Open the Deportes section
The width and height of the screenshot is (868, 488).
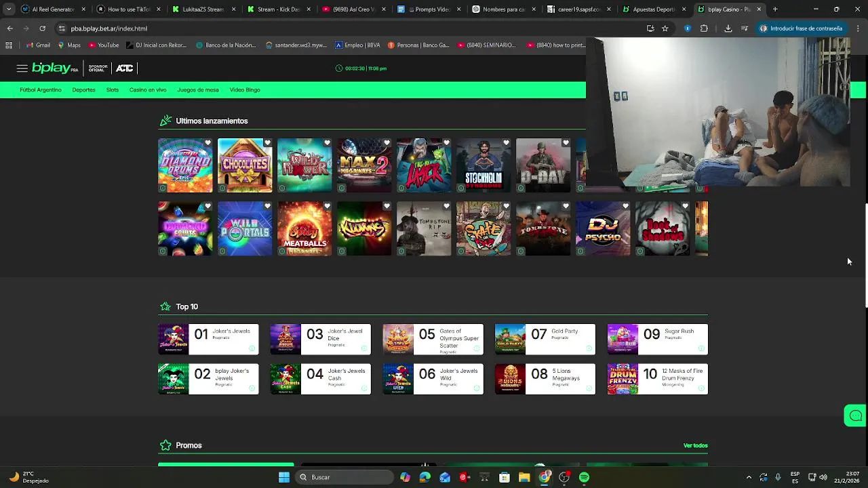83,89
